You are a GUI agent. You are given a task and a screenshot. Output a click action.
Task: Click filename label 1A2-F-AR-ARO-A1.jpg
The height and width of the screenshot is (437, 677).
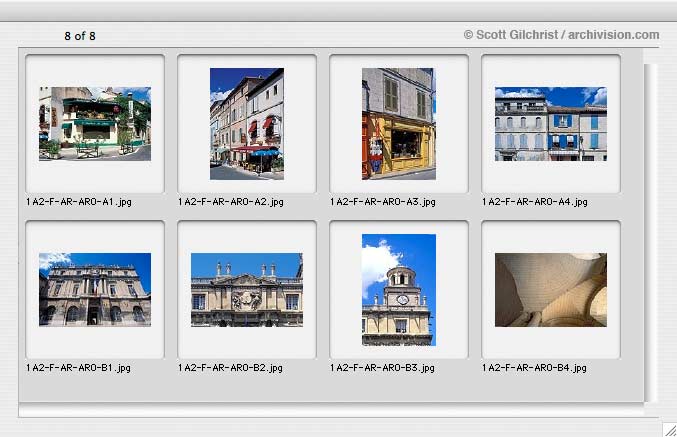coord(79,202)
